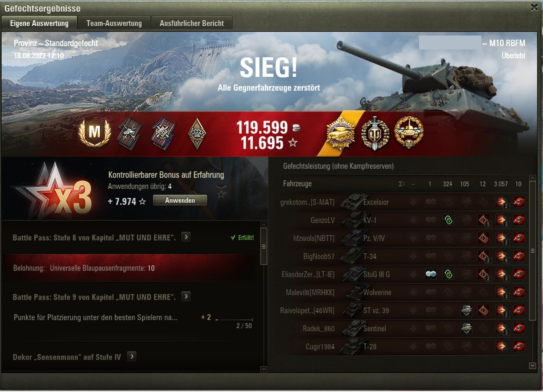Viewport: 543px width, 392px height.
Task: Expand Battle Pass Stufe 9 details arrow
Action: [x=186, y=297]
